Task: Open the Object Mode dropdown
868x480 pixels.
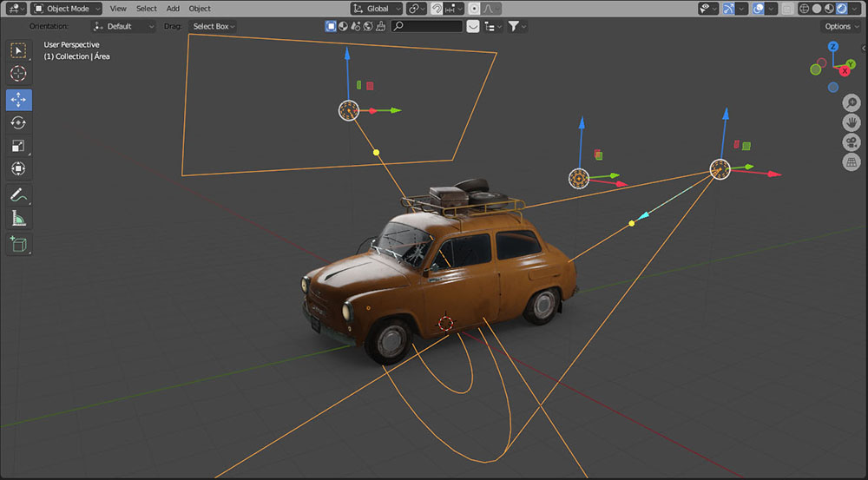Action: [x=67, y=9]
